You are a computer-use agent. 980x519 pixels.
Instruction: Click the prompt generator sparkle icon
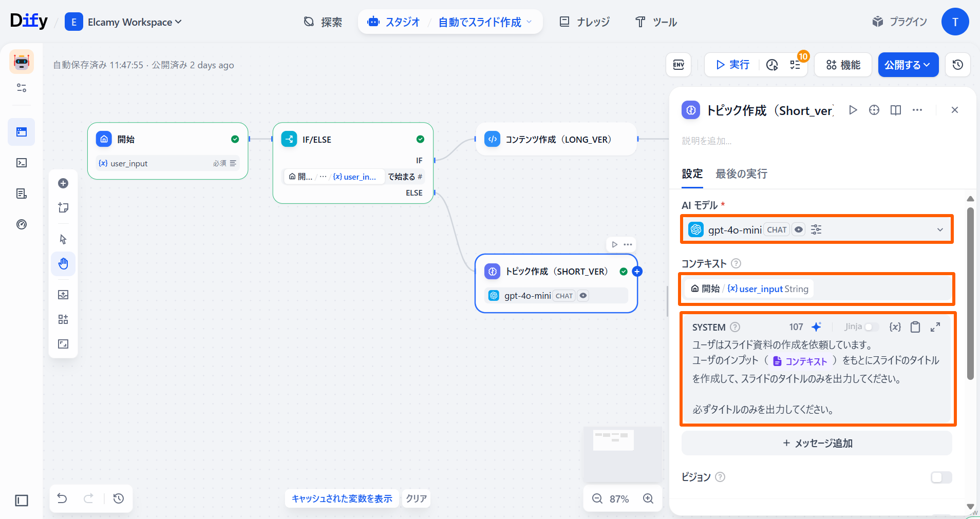(816, 327)
